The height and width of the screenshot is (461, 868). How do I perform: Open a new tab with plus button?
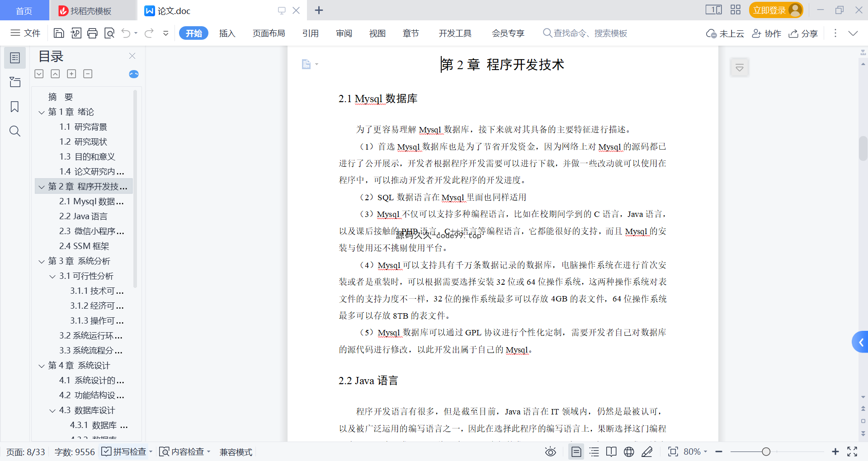[x=319, y=10]
